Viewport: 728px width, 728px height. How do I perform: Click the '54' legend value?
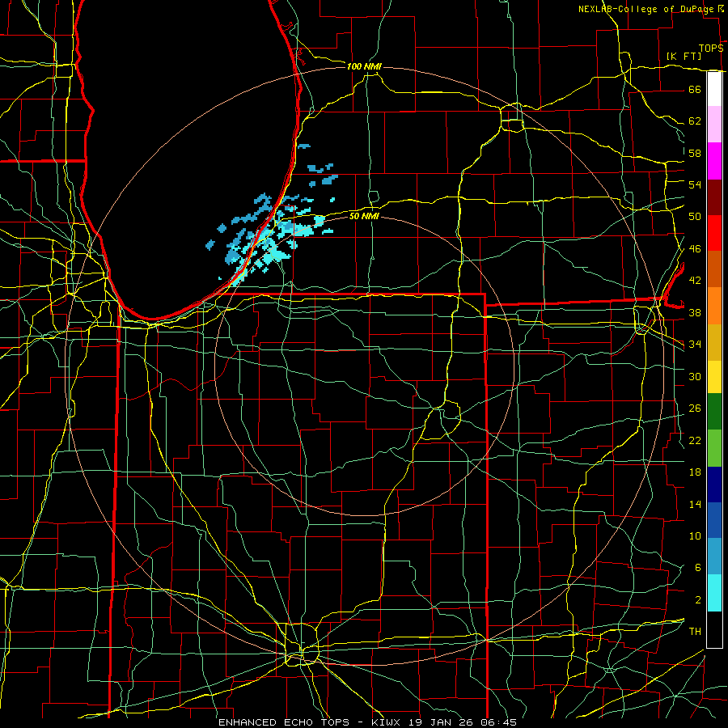pyautogui.click(x=695, y=184)
